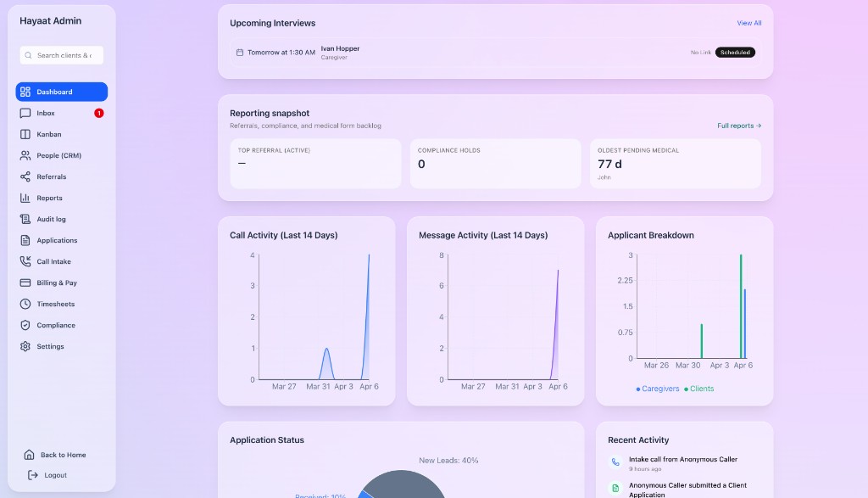This screenshot has width=868, height=498.
Task: Click the View All interviews link
Action: click(x=748, y=23)
